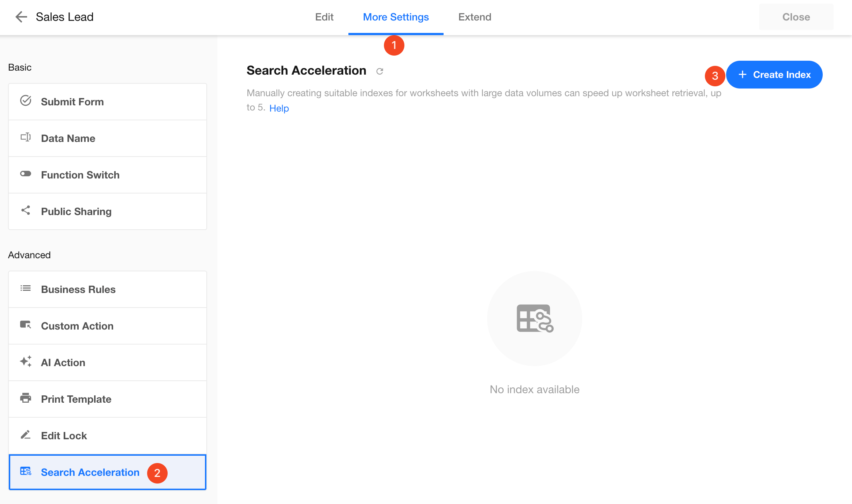Open Data Name settings

click(108, 138)
